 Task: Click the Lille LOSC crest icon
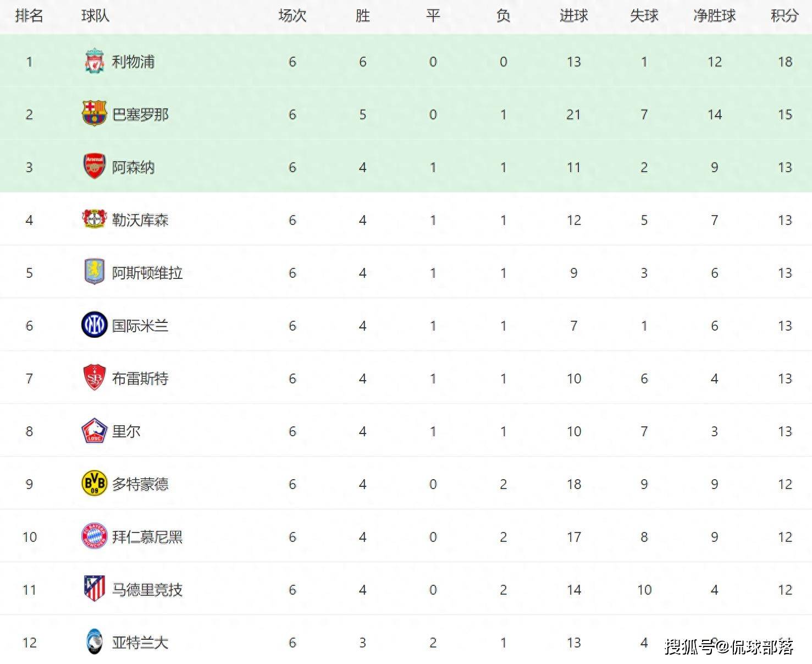coord(94,431)
